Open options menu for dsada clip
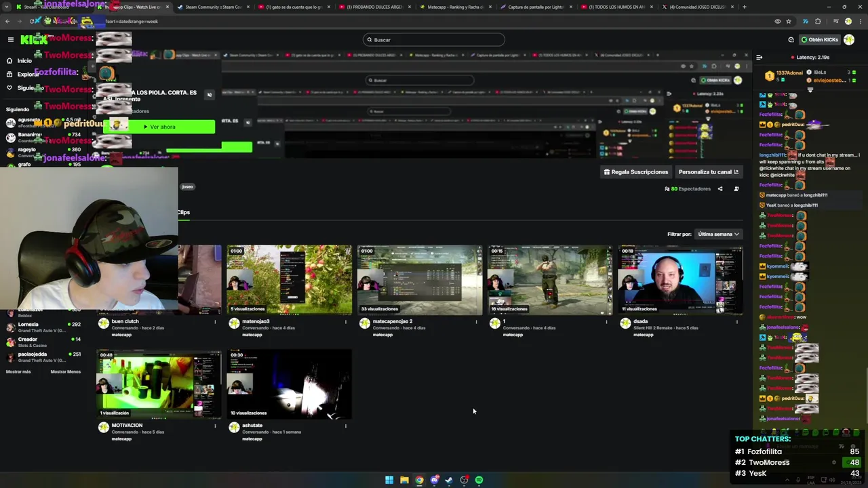This screenshot has height=488, width=868. tap(737, 322)
